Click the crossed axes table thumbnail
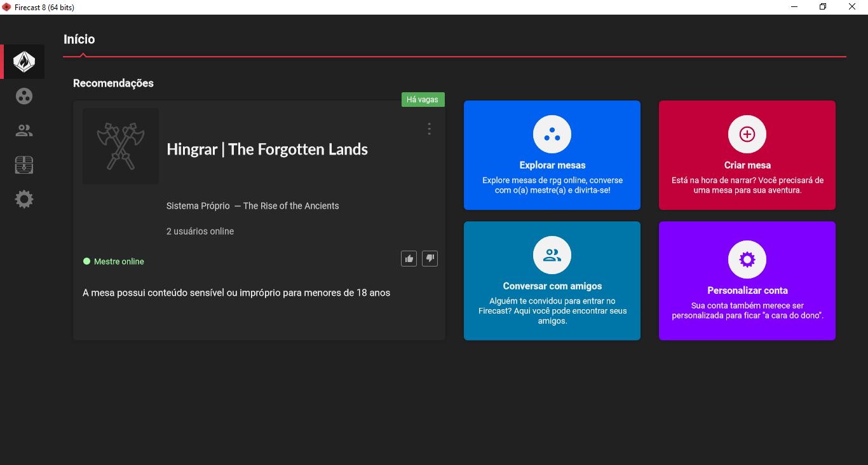Viewport: 868px width, 465px height. [x=121, y=146]
